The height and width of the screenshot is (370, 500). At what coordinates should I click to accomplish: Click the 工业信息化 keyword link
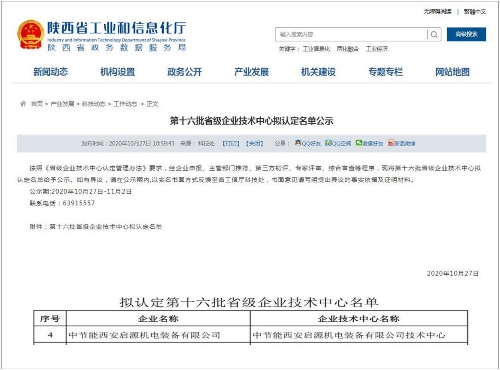pos(316,49)
